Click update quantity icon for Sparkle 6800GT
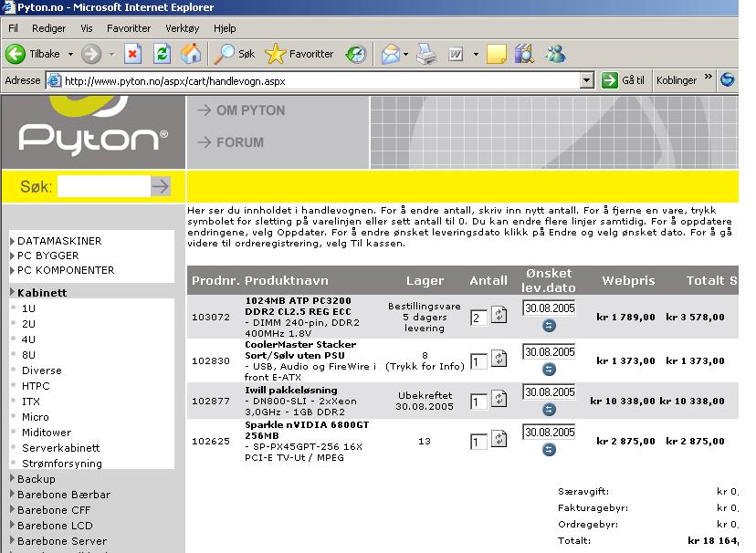 [499, 439]
